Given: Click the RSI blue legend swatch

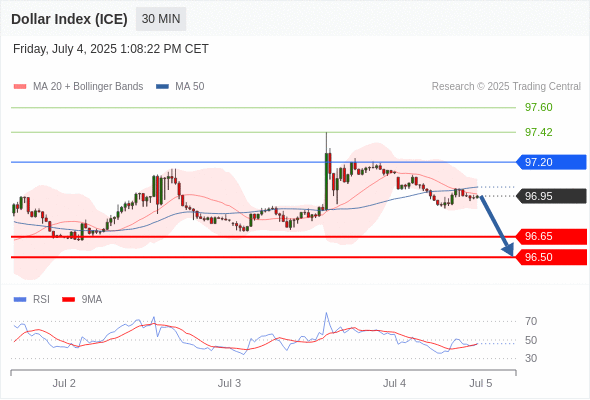Looking at the screenshot, I should pos(20,300).
